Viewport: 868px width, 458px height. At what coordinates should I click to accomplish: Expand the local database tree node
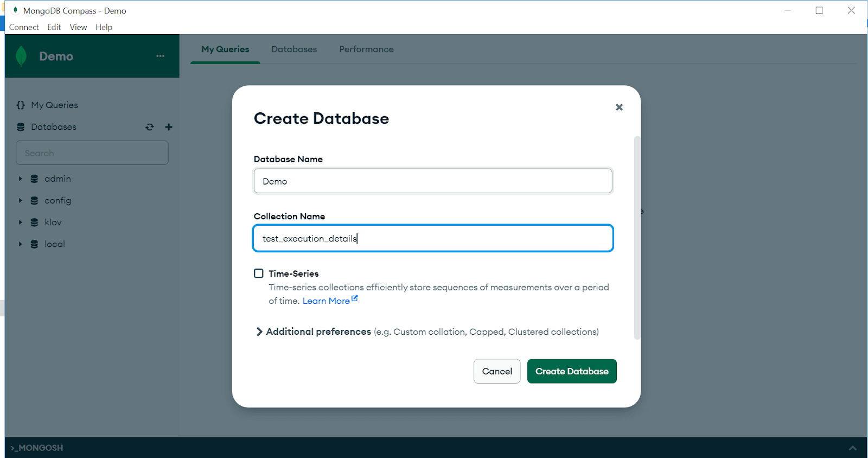point(20,244)
